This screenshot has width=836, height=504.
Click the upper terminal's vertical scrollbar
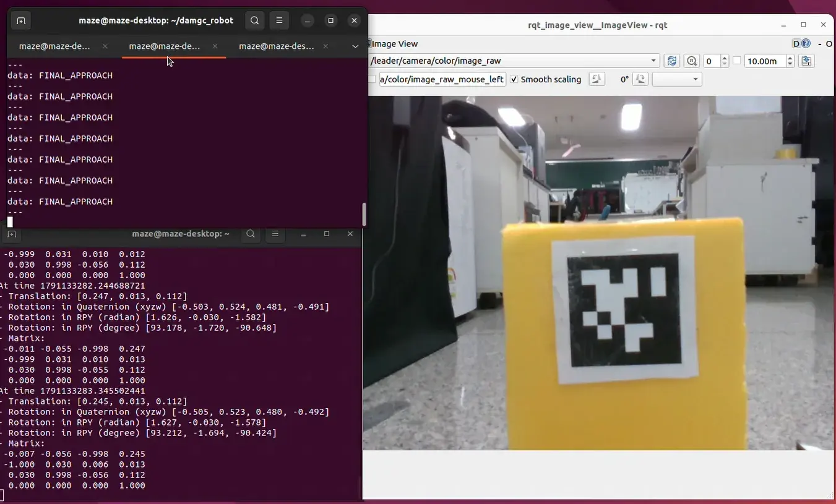364,215
